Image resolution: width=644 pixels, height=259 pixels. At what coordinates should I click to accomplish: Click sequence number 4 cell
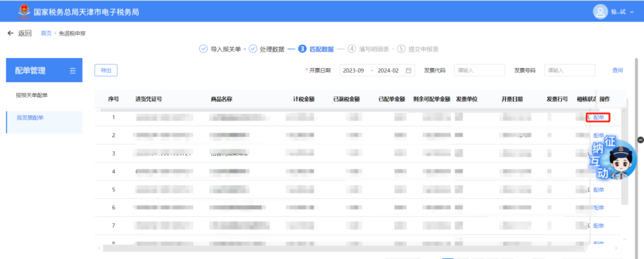pos(114,171)
